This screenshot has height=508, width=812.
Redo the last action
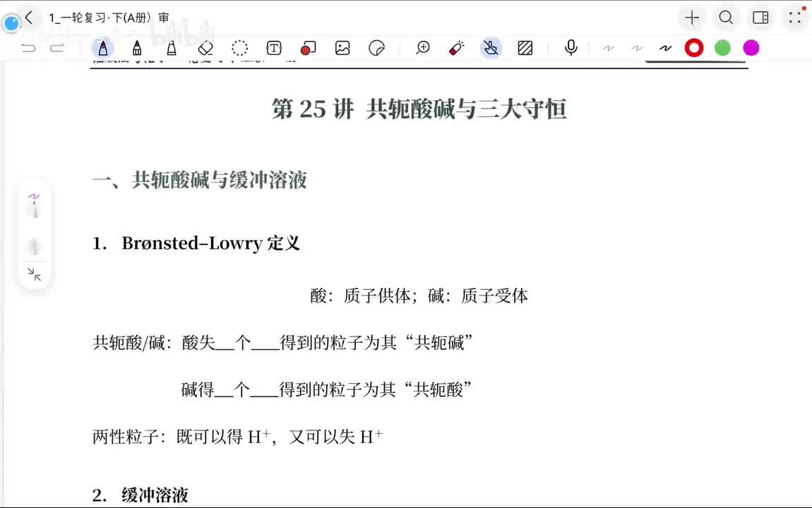click(57, 48)
